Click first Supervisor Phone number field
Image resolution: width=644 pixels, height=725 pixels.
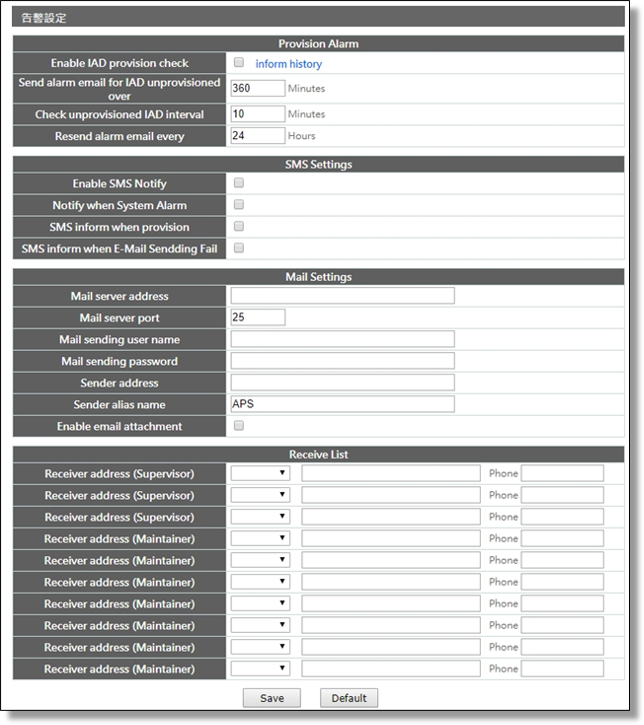pos(562,473)
